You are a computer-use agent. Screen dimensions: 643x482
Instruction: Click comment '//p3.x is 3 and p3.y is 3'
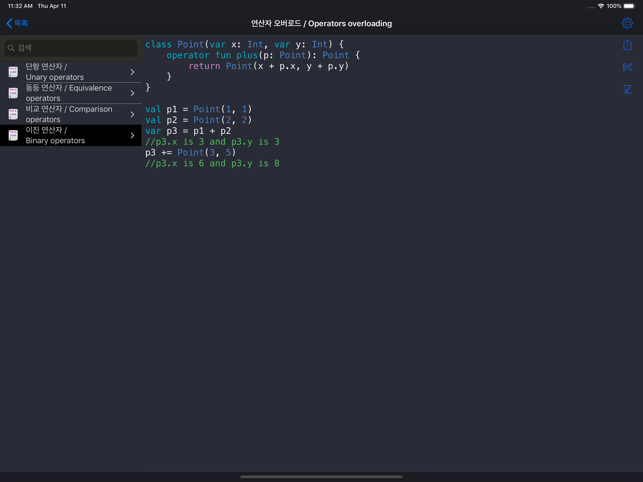tap(212, 142)
